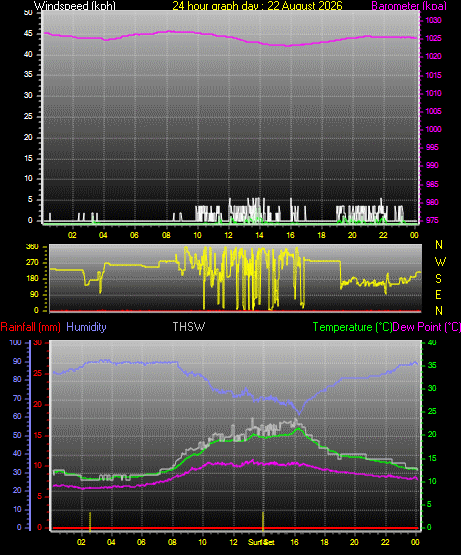Click the W compass label
The width and height of the screenshot is (461, 555).
coord(440,262)
